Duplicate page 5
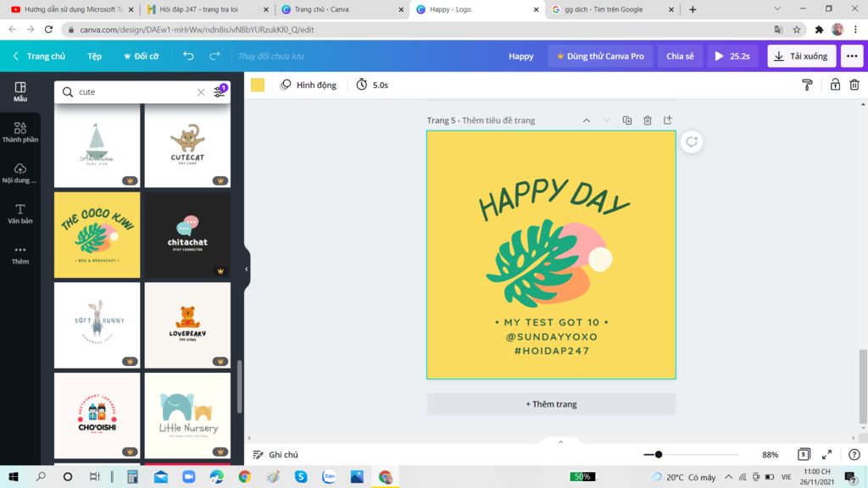This screenshot has width=868, height=488. tap(627, 120)
